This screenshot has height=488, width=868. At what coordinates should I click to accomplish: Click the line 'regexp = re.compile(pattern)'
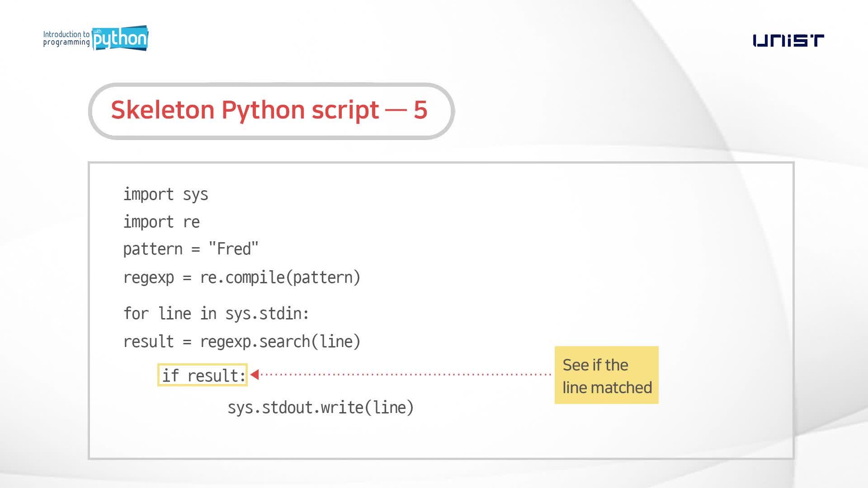coord(242,277)
